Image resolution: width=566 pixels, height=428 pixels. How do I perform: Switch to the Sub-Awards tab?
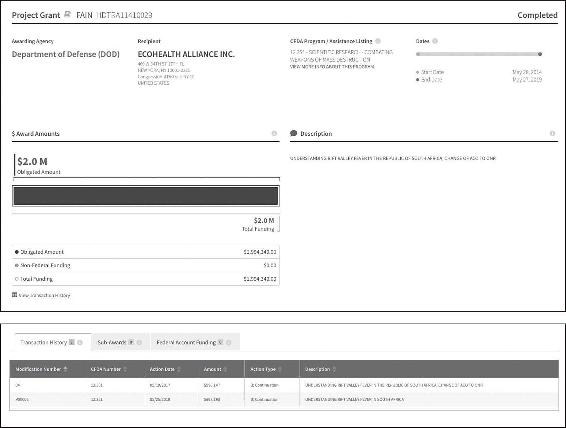click(x=120, y=342)
